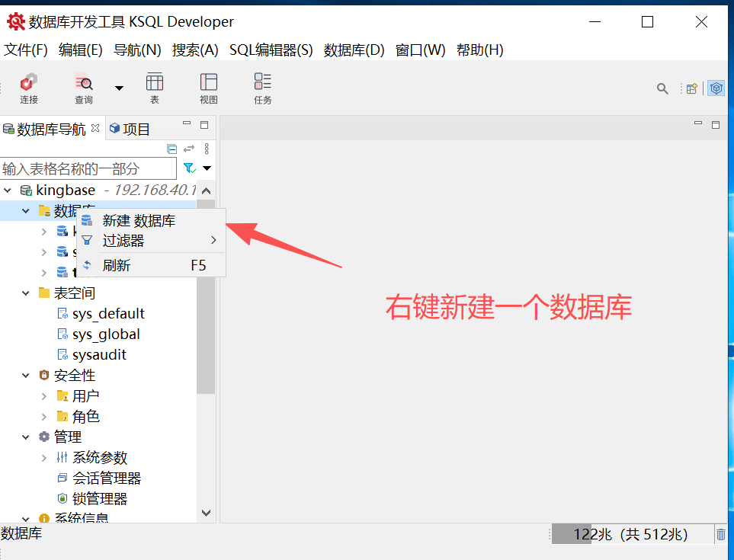Click the 表 table icon in the toolbar
The image size is (734, 560).
(155, 87)
